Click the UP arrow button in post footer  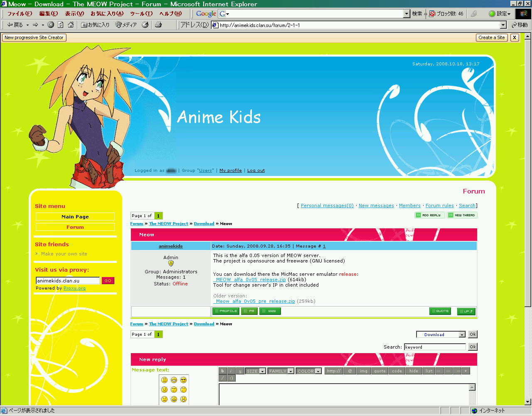point(466,311)
